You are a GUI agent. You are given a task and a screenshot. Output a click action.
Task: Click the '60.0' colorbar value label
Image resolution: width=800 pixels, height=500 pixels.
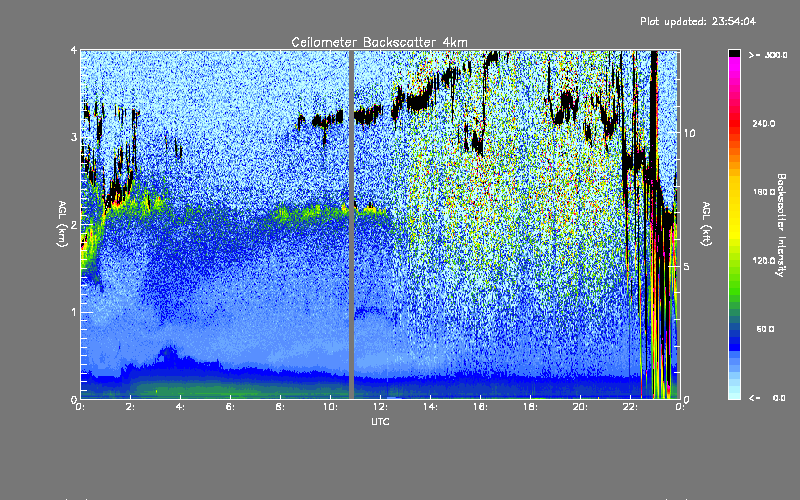point(765,329)
